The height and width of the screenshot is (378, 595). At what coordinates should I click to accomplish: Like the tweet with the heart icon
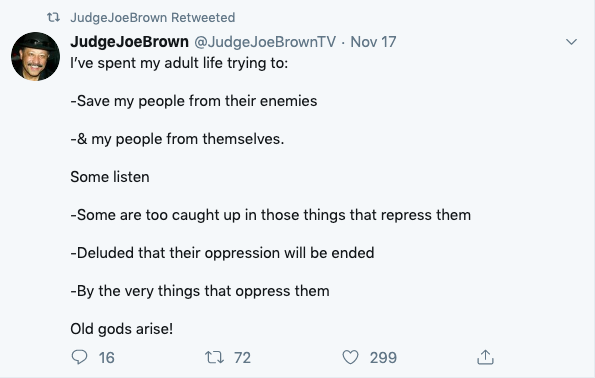click(x=350, y=357)
